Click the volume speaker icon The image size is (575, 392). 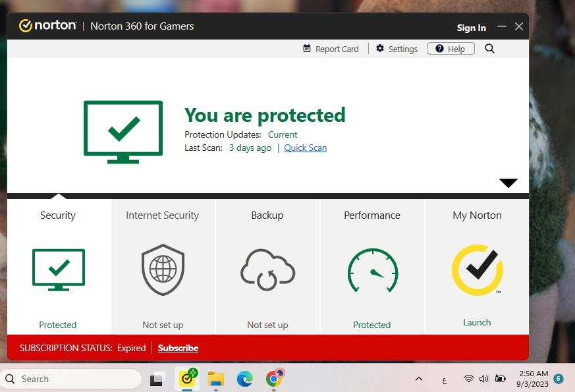484,378
